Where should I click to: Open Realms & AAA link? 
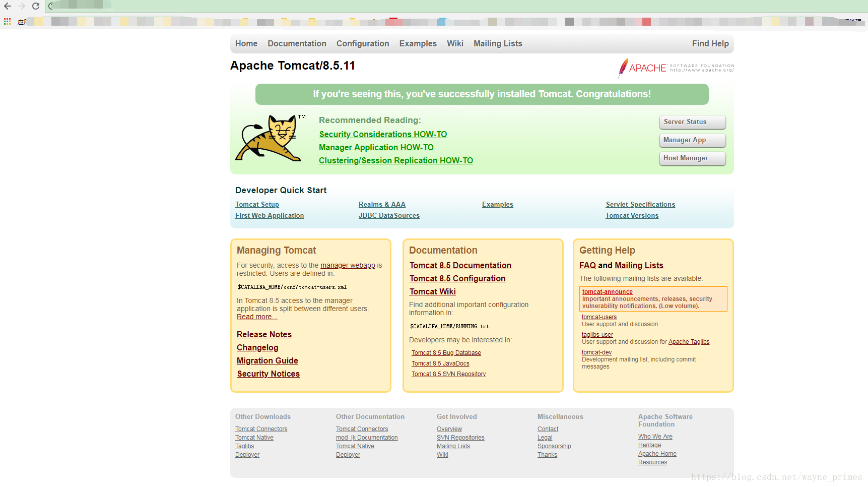[382, 205]
